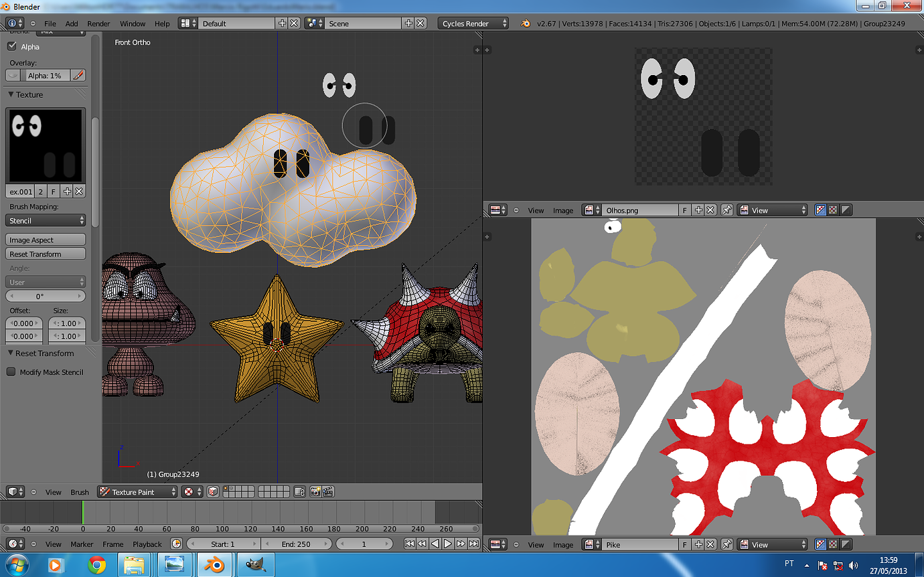Open GIMP from the Windows taskbar

[254, 565]
